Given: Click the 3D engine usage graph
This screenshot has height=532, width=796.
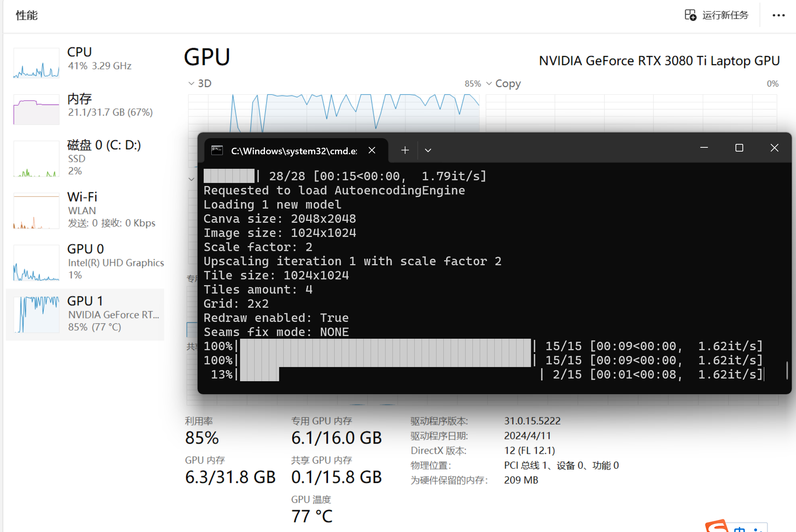Looking at the screenshot, I should pos(333,113).
